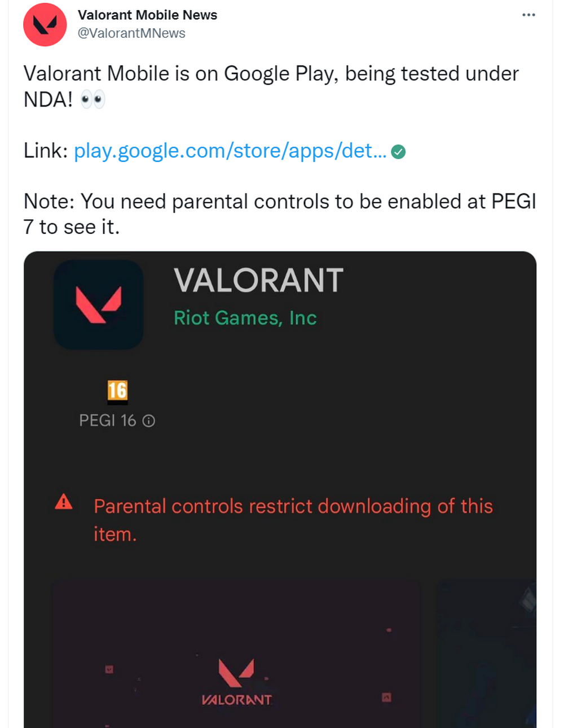
Task: Click the VALORANT app title
Action: (258, 280)
